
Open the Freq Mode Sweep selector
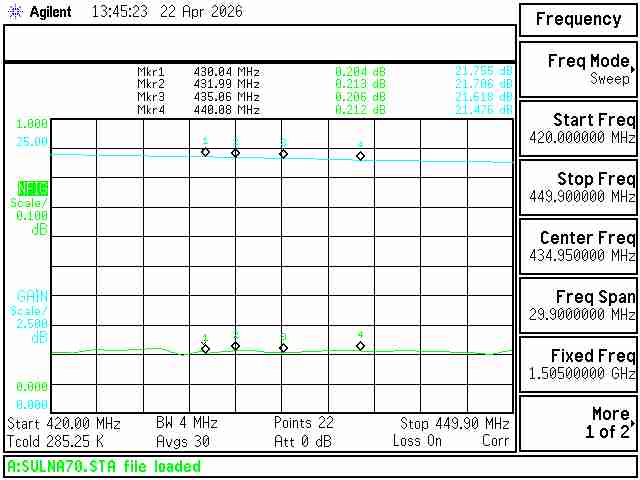pos(578,69)
